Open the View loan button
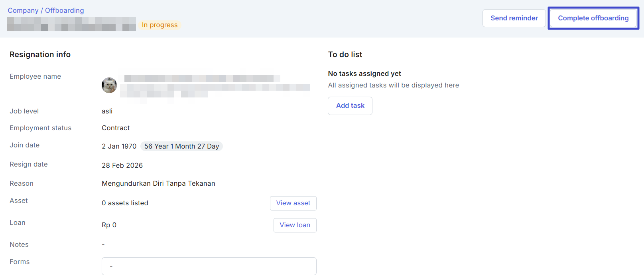Image resolution: width=644 pixels, height=278 pixels. tap(295, 225)
